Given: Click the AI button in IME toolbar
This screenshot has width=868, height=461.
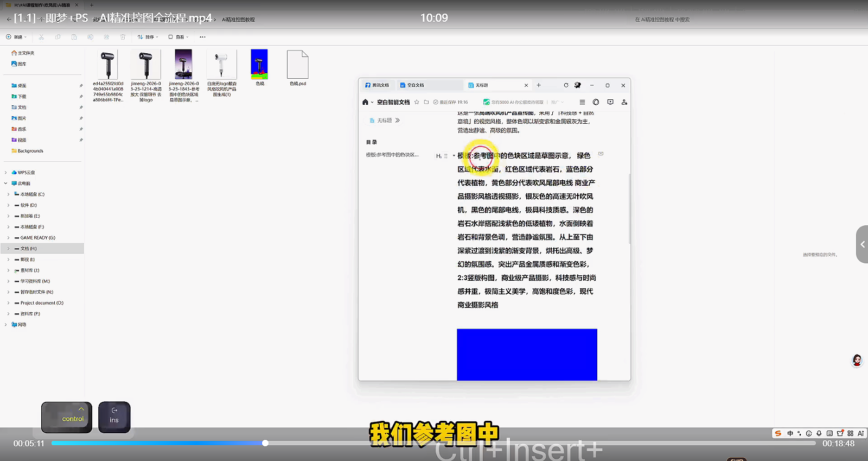Looking at the screenshot, I should 861,433.
